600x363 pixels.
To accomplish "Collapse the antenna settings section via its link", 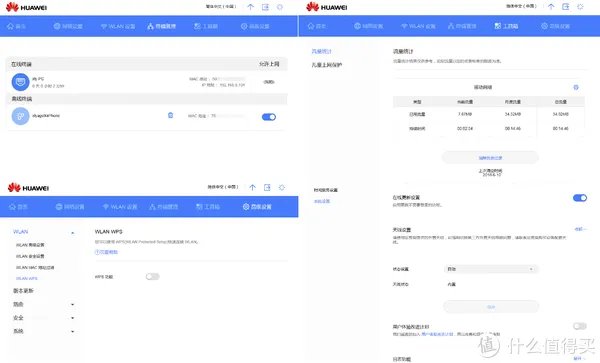I will click(580, 229).
